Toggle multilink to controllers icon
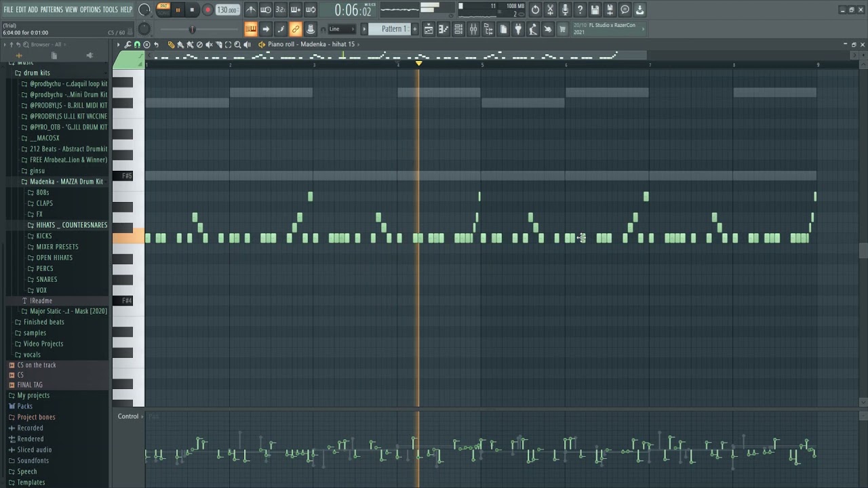The width and height of the screenshot is (868, 488). point(296,29)
